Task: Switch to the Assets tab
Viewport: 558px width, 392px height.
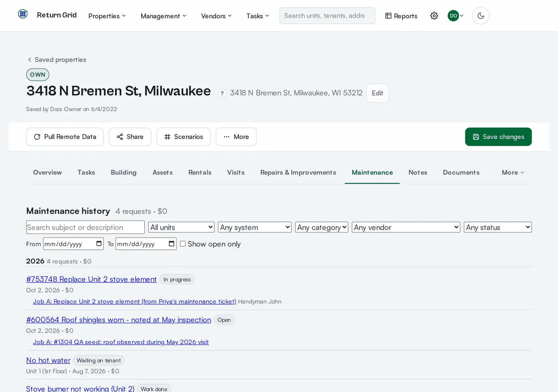Action: 163,172
